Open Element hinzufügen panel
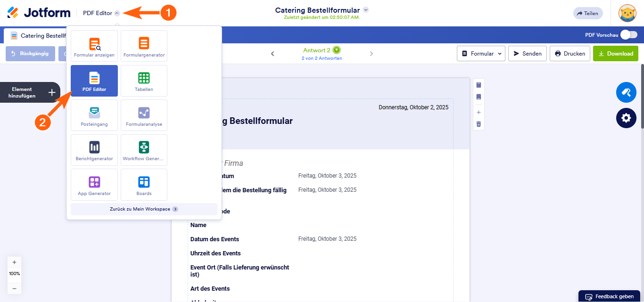Screen dimensions: 644x302 (x=30, y=92)
